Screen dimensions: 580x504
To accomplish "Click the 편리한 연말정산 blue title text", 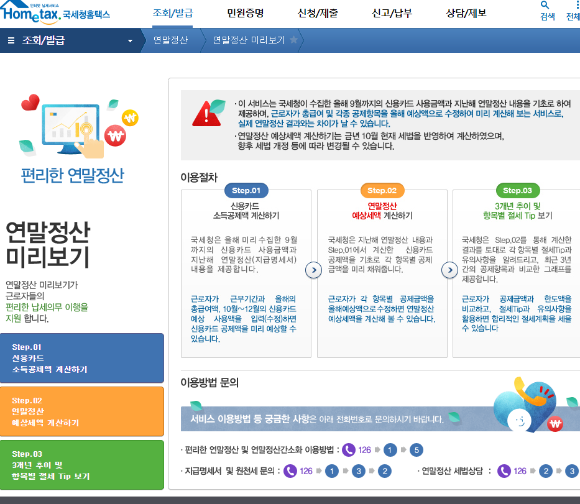I will point(72,176).
